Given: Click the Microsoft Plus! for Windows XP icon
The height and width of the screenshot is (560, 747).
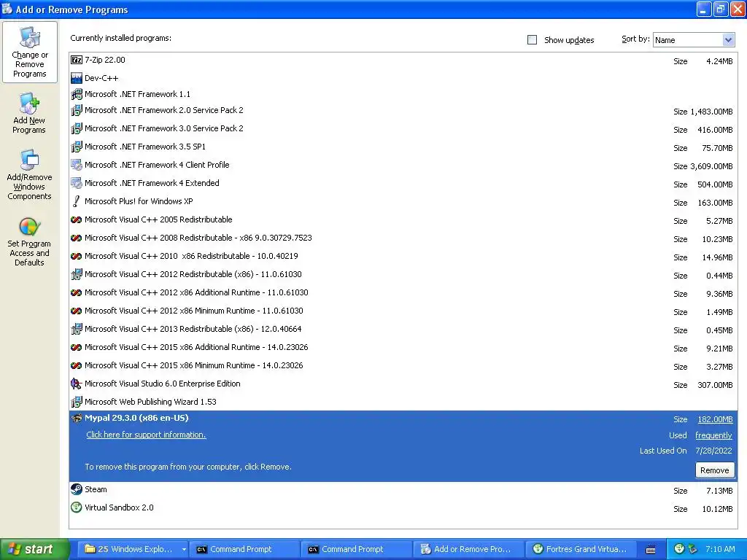Looking at the screenshot, I should click(76, 201).
